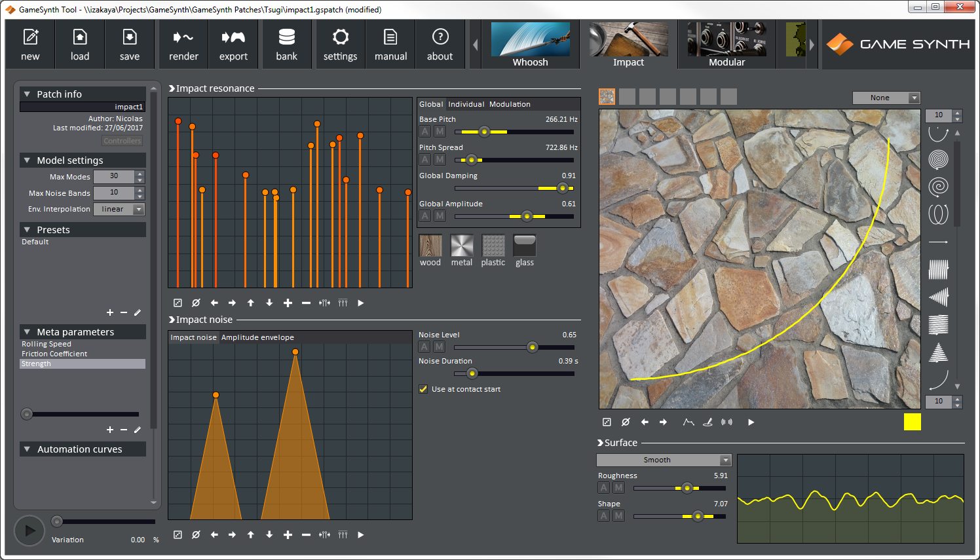Open the None dropdown above the sketch pad
980x560 pixels.
(886, 98)
